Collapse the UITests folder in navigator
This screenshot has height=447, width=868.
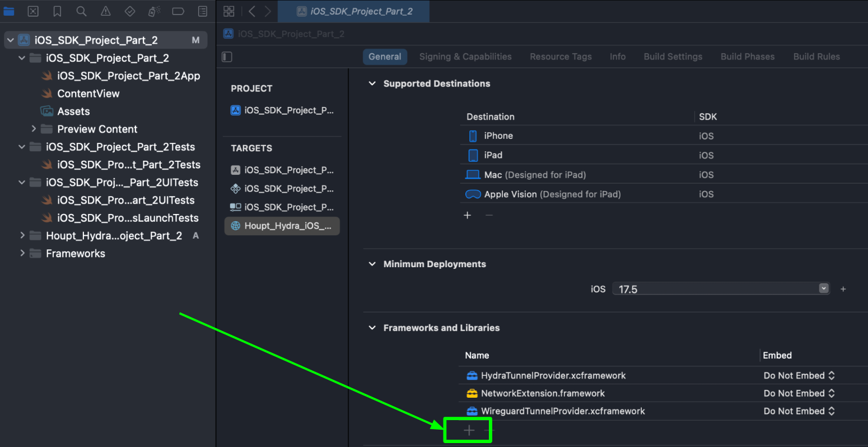(x=22, y=183)
